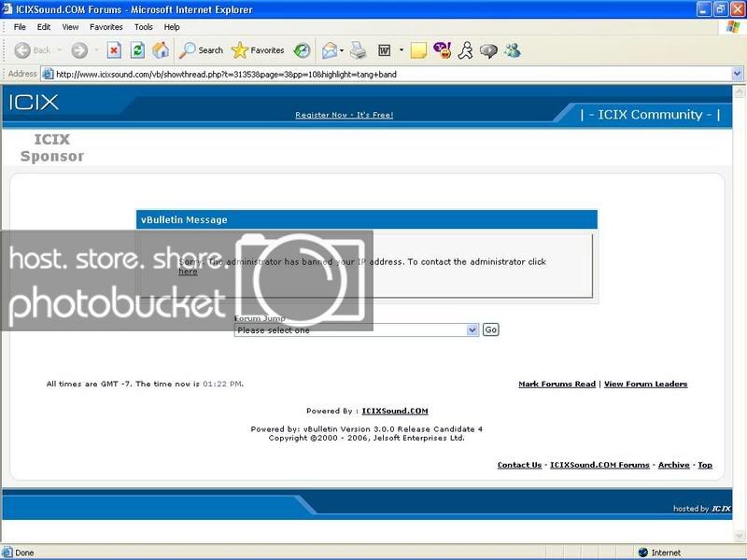Click the ICIX Community header text
This screenshot has height=560, width=747.
click(650, 115)
